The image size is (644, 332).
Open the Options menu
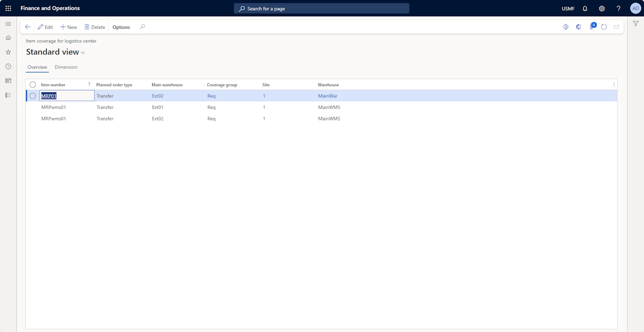point(121,27)
